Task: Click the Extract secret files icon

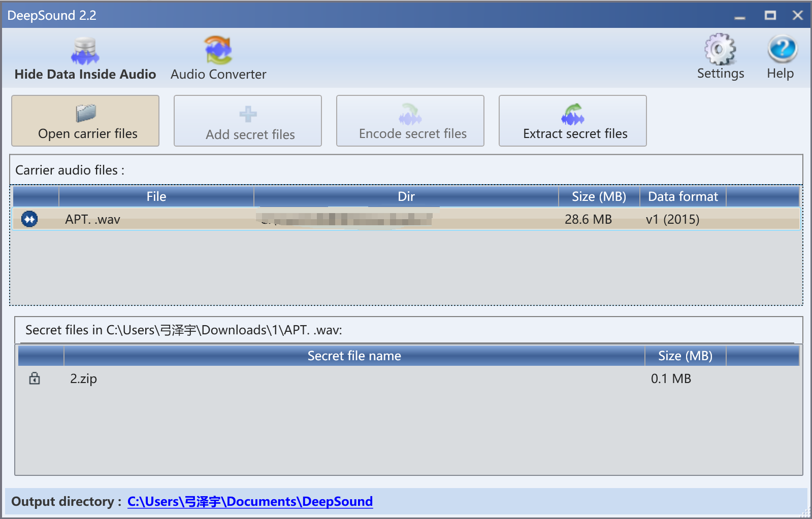Action: (573, 114)
